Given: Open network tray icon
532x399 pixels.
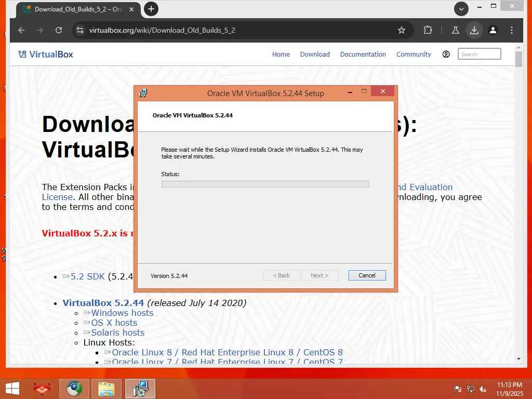Looking at the screenshot, I should tap(470, 389).
